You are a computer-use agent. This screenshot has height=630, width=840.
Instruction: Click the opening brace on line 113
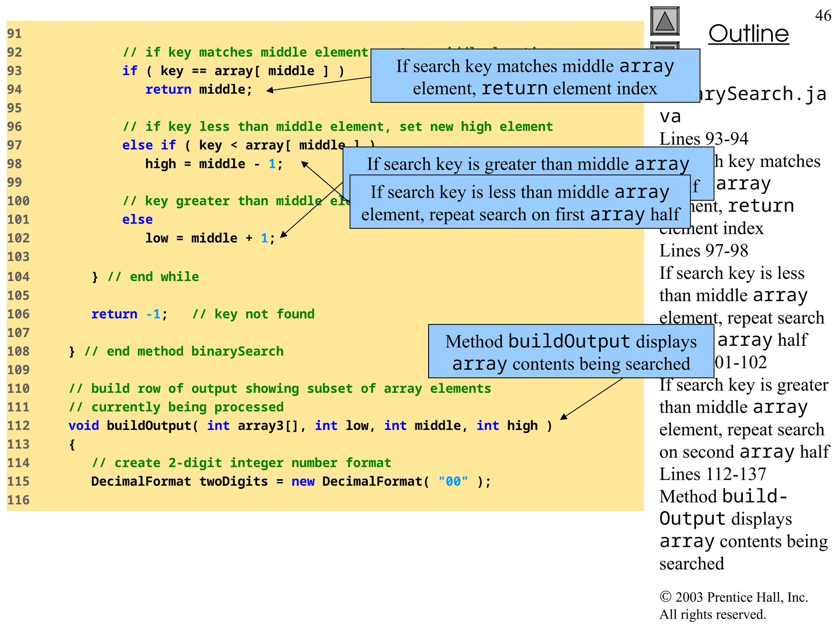(x=72, y=445)
